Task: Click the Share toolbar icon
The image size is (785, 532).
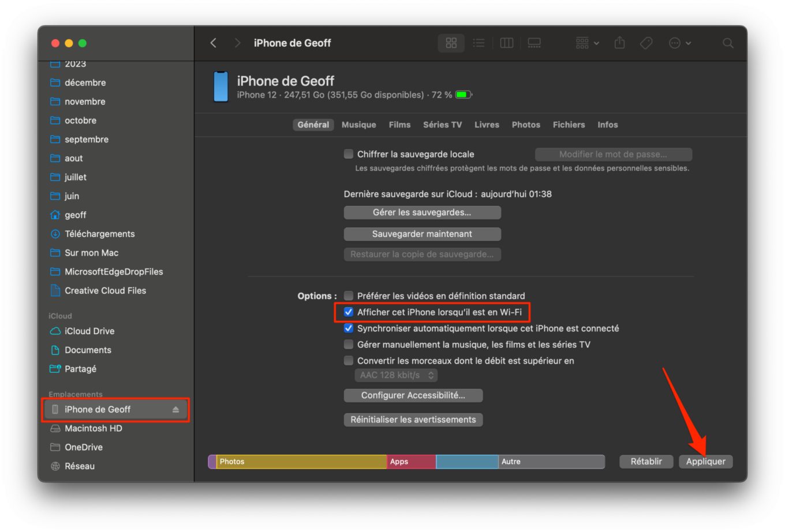Action: pos(619,43)
